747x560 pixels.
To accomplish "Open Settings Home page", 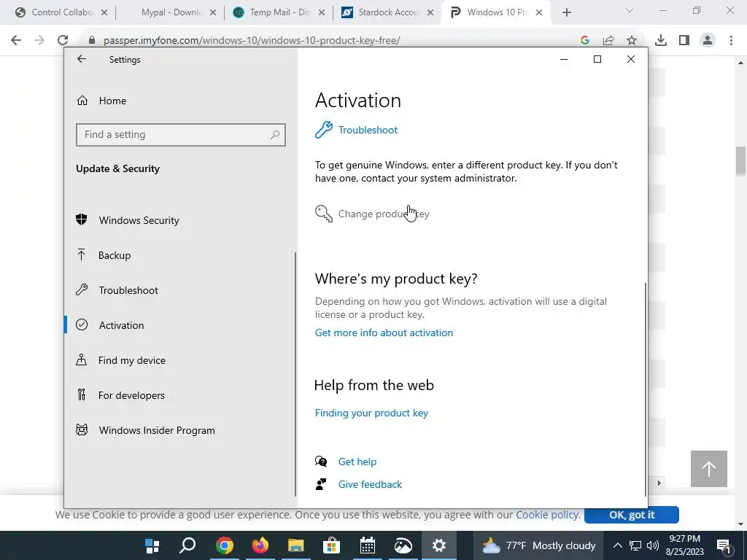I will click(112, 101).
